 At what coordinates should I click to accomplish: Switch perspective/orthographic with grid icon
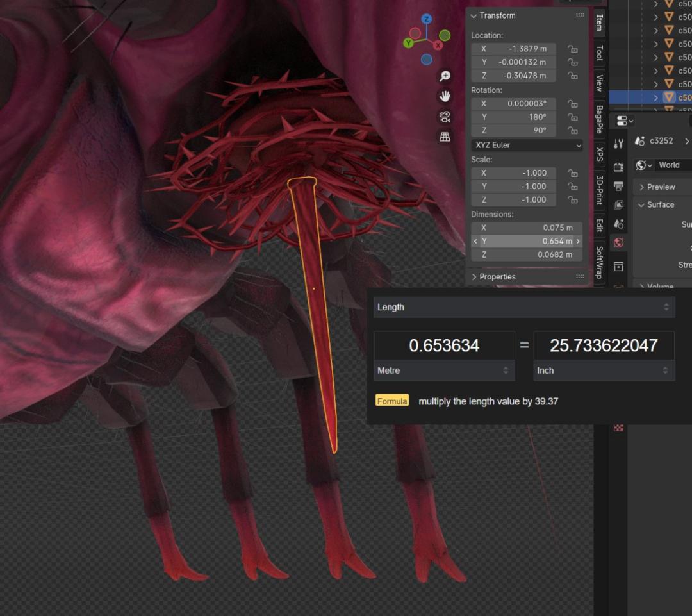point(445,137)
